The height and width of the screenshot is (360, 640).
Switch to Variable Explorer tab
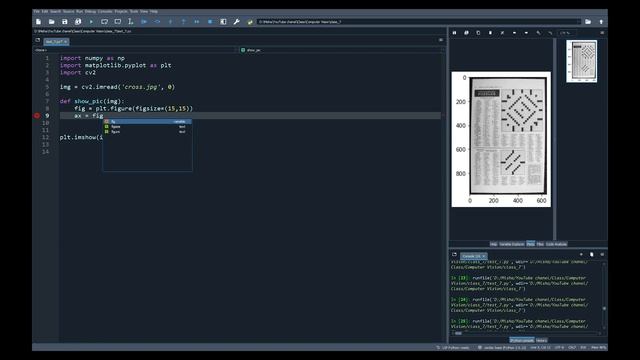click(511, 244)
